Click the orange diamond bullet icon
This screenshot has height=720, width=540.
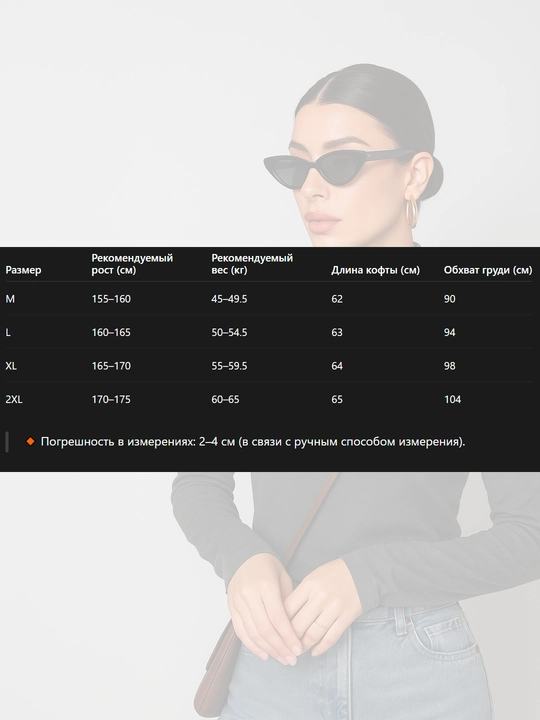[x=30, y=441]
